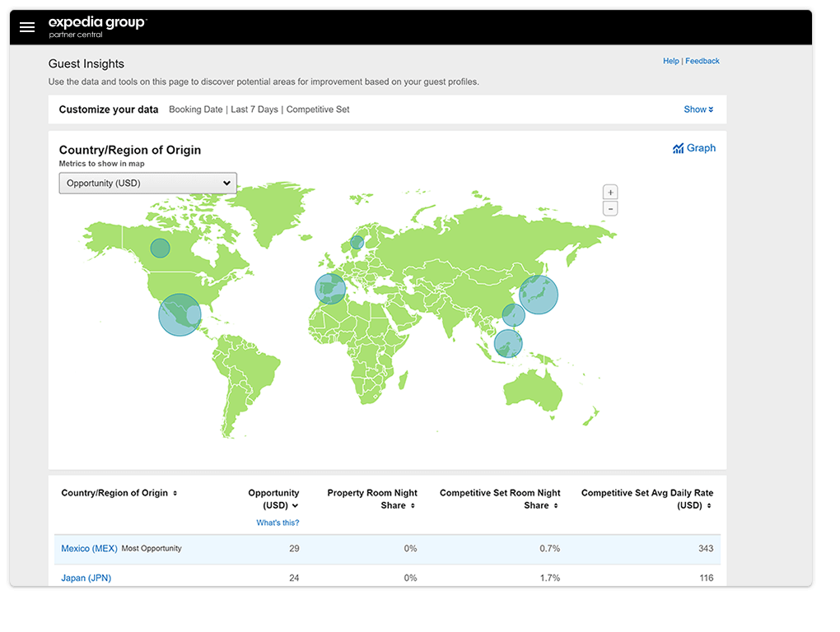The image size is (840, 632).
Task: Toggle sorting on Country/Region of Origin column
Action: coord(176,492)
